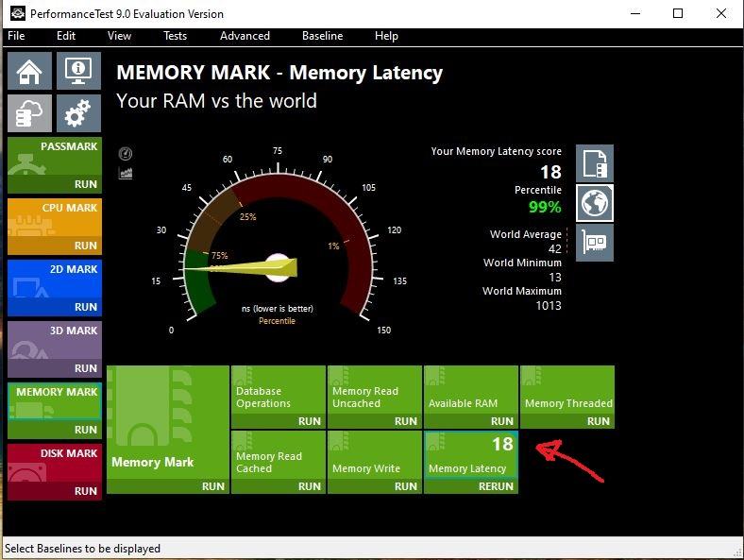Open the Edit menu

(x=66, y=36)
